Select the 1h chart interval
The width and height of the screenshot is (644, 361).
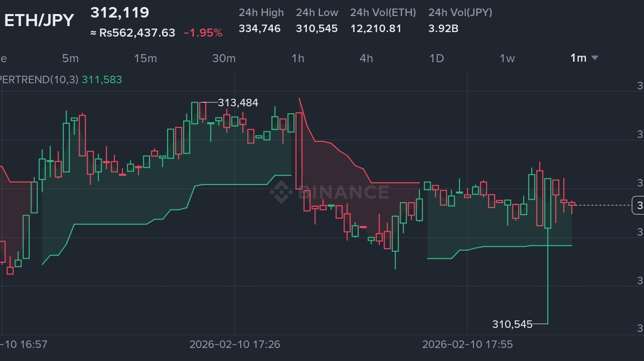click(298, 58)
